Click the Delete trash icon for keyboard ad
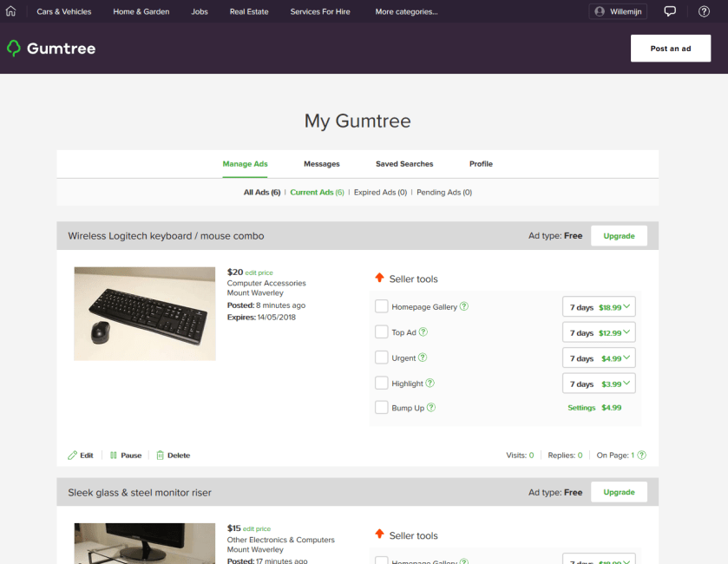 click(160, 455)
